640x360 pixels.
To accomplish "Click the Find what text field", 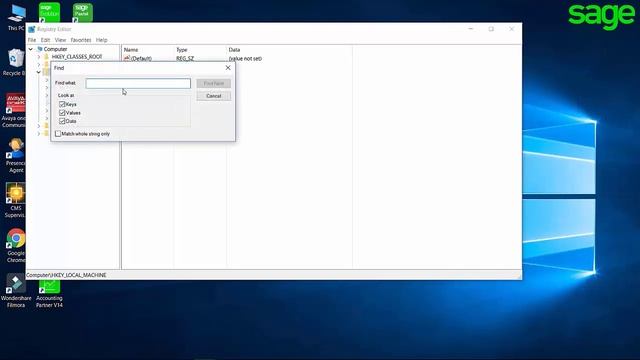I will [x=138, y=83].
